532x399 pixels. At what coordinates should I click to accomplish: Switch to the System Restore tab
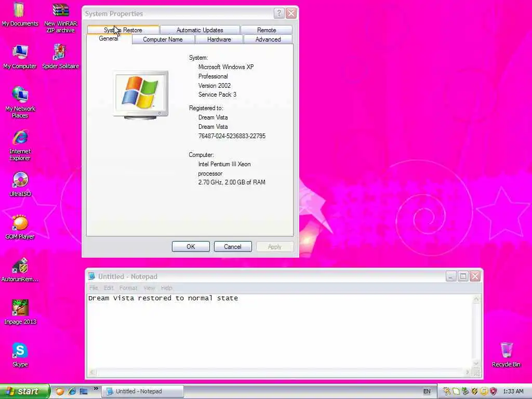pyautogui.click(x=123, y=30)
